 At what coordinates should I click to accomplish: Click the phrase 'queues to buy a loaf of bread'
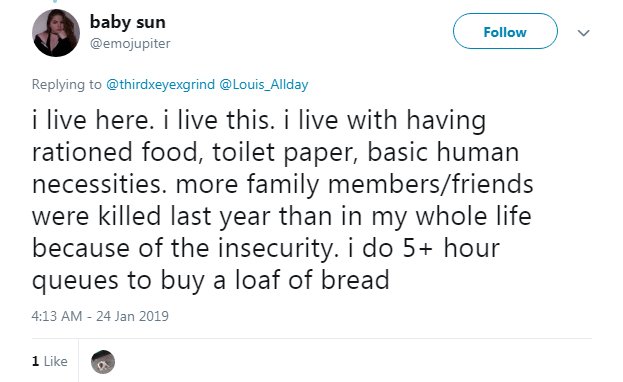tap(211, 280)
